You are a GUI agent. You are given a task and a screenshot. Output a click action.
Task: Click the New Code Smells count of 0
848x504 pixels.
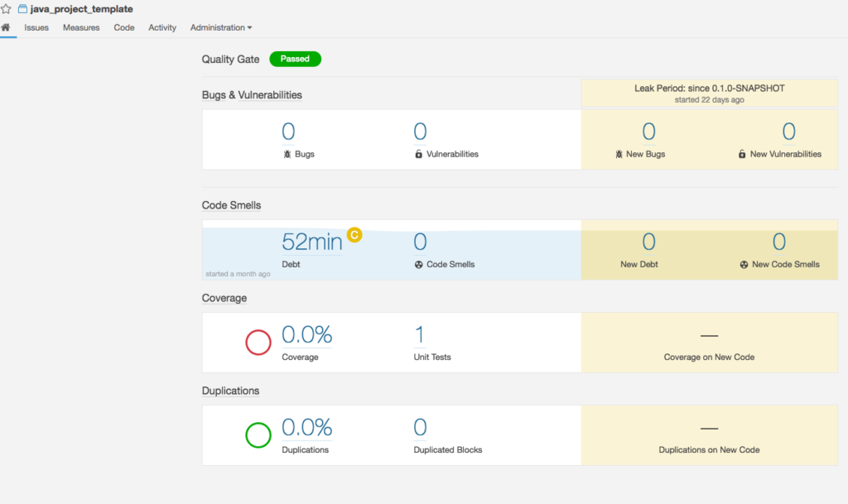pos(779,242)
